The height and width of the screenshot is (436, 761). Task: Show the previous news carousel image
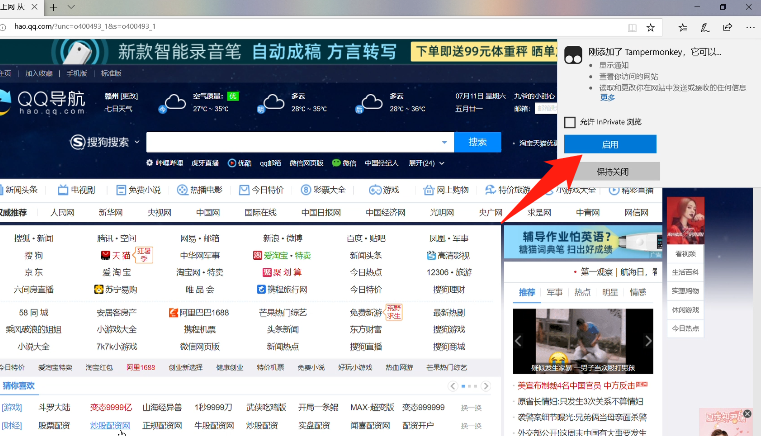(x=518, y=341)
